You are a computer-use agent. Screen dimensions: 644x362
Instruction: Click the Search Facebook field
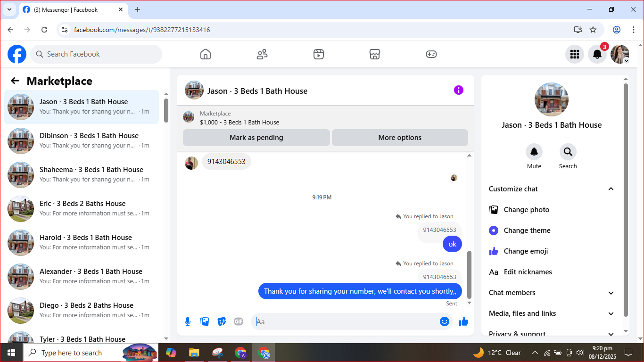[96, 54]
